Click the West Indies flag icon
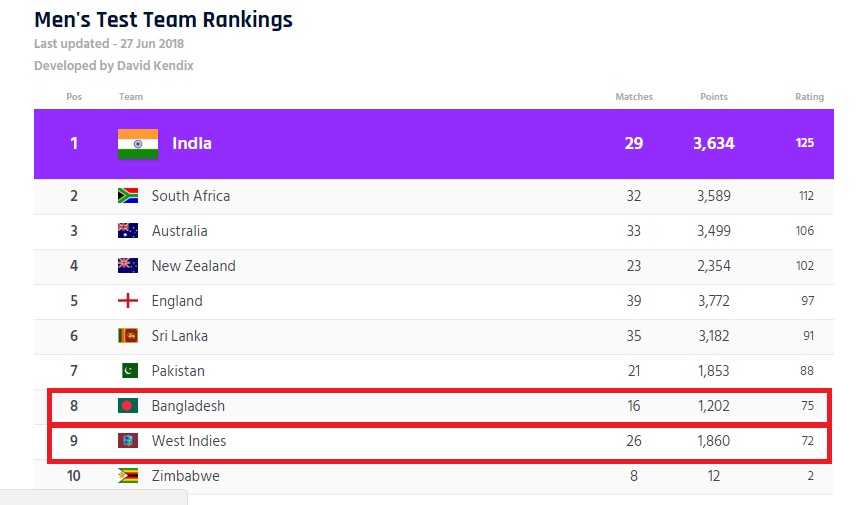Viewport: 857px width, 505px height. click(127, 441)
